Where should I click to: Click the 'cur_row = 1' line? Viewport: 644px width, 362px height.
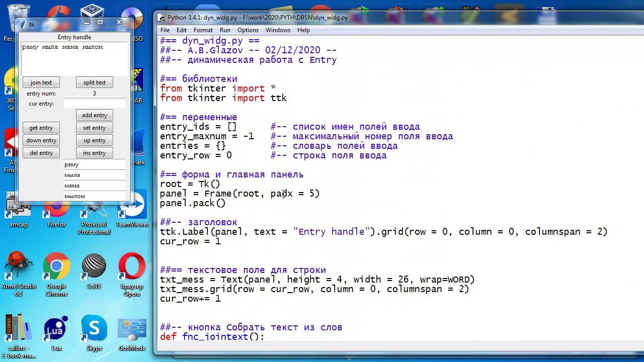pos(190,241)
